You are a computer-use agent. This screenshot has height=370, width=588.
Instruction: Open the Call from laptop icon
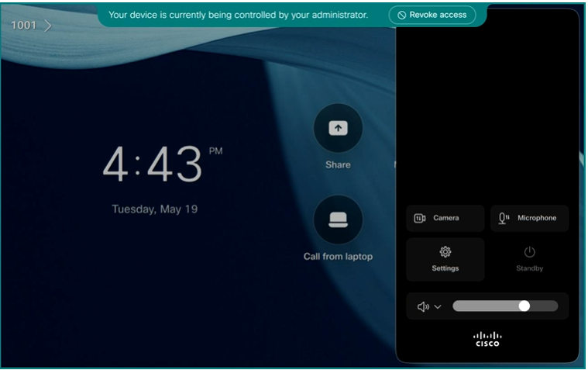click(x=338, y=220)
